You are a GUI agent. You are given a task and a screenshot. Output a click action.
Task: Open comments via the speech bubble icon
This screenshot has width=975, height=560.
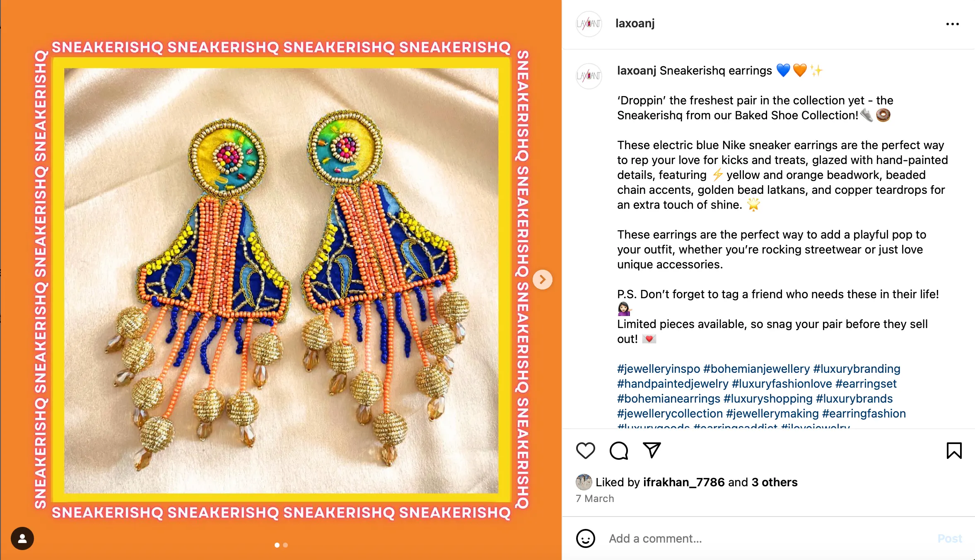[618, 451]
